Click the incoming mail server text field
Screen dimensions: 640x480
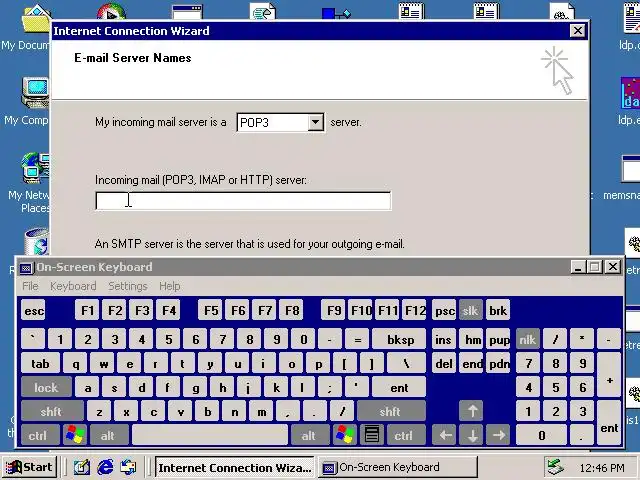pos(243,201)
